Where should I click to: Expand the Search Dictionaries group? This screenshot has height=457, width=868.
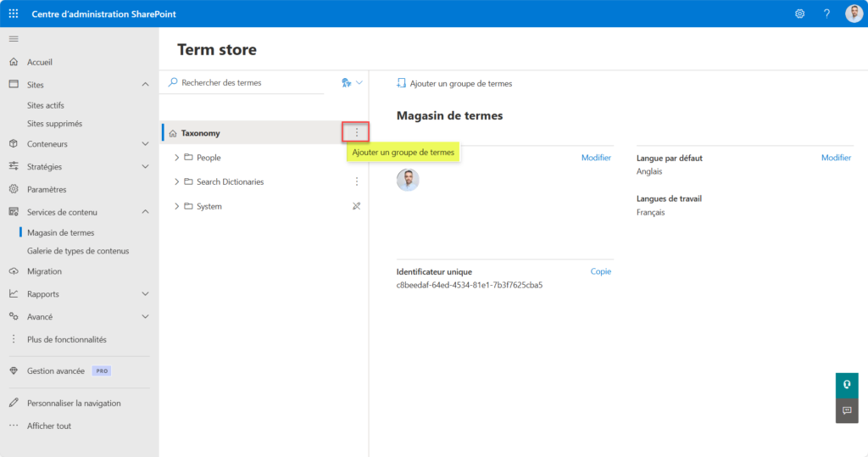tap(176, 181)
